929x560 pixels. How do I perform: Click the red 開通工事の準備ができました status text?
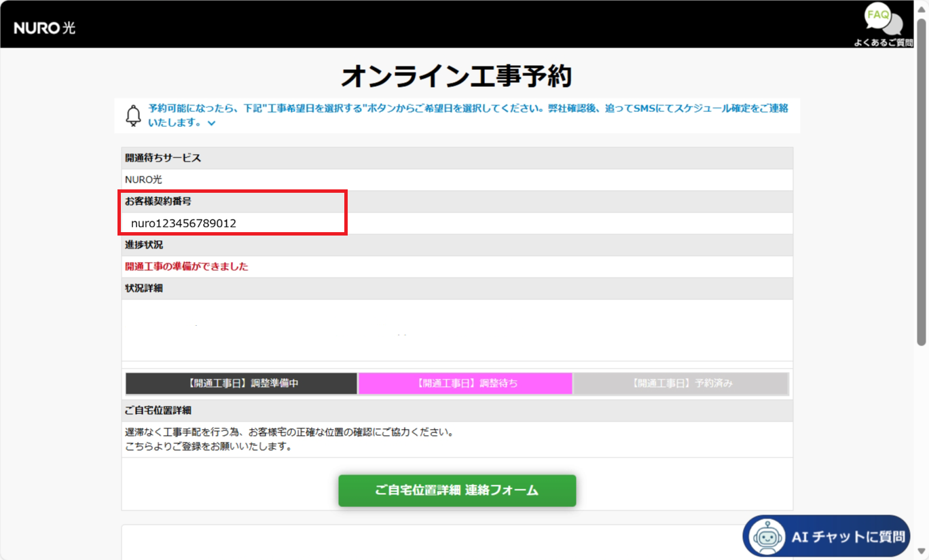187,267
